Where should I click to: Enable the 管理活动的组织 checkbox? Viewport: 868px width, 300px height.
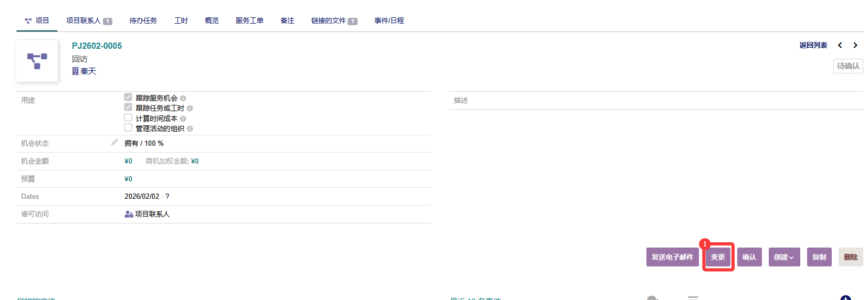click(128, 128)
